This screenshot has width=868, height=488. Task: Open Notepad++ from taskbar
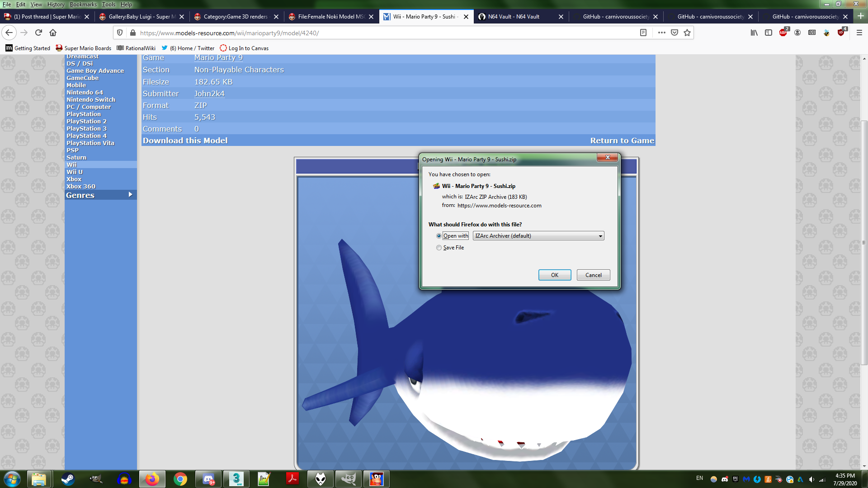(x=264, y=479)
